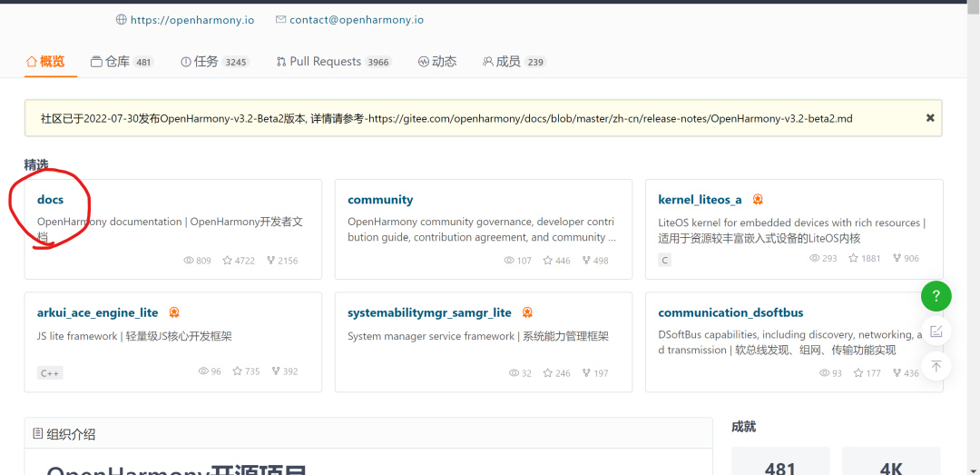Open the docs repository link
The width and height of the screenshot is (980, 475).
[x=50, y=200]
